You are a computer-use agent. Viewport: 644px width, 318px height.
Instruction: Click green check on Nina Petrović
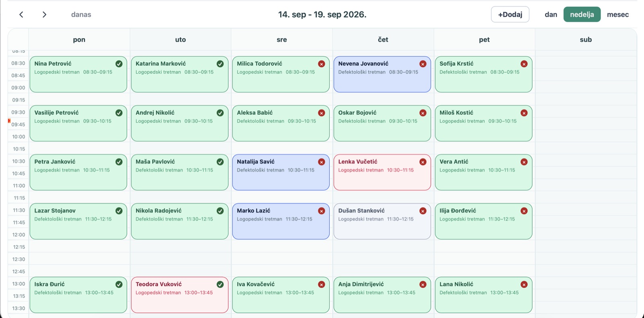[119, 64]
